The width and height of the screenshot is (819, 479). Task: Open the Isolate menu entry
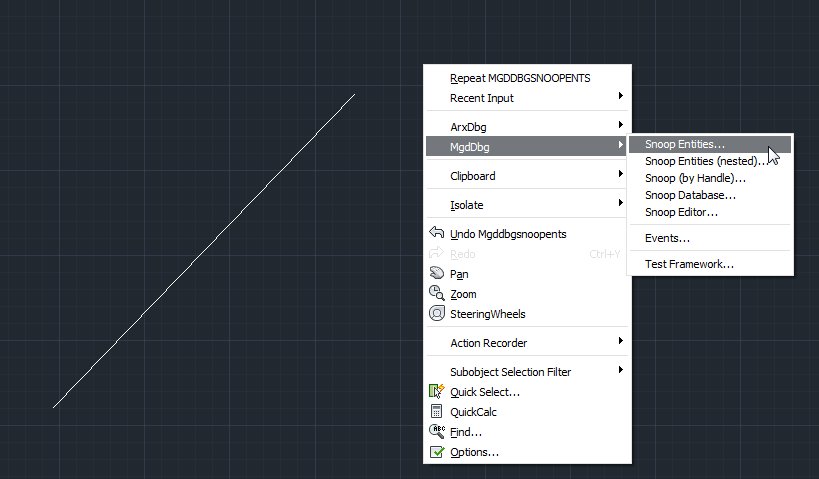pos(527,205)
